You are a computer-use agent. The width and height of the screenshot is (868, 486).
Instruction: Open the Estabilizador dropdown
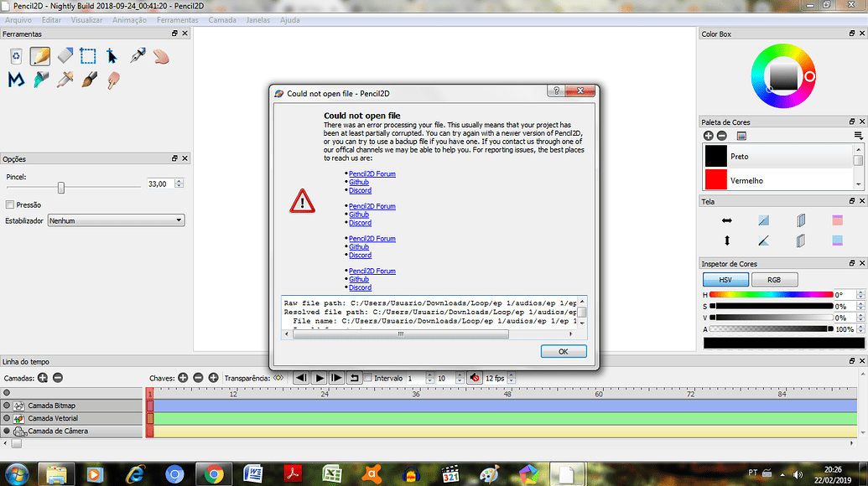point(116,220)
